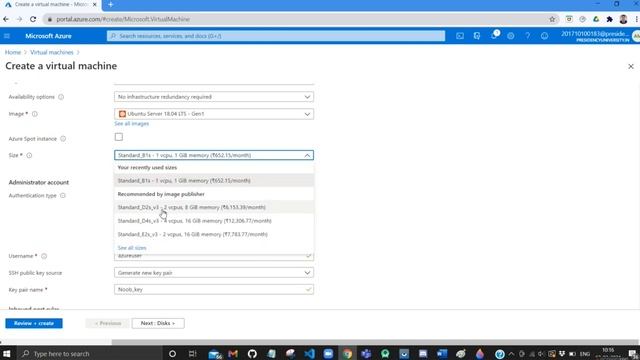Viewport: 640px width, 360px height.
Task: Bookmark this page with the star icon
Action: 552,19
